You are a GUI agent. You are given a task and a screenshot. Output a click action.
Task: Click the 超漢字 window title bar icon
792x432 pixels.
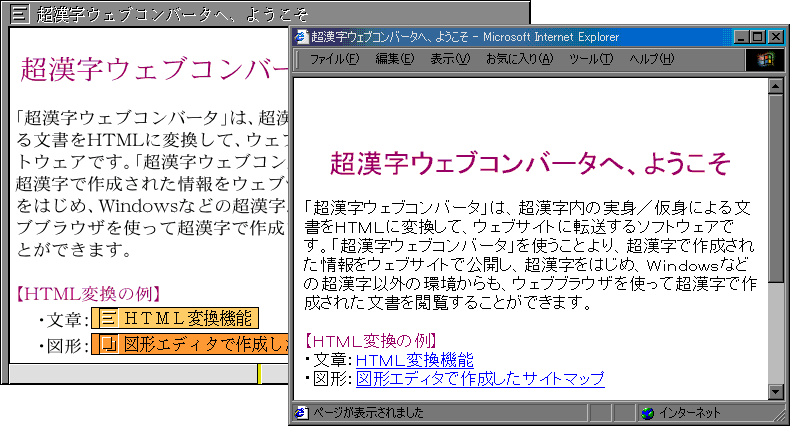19,15
